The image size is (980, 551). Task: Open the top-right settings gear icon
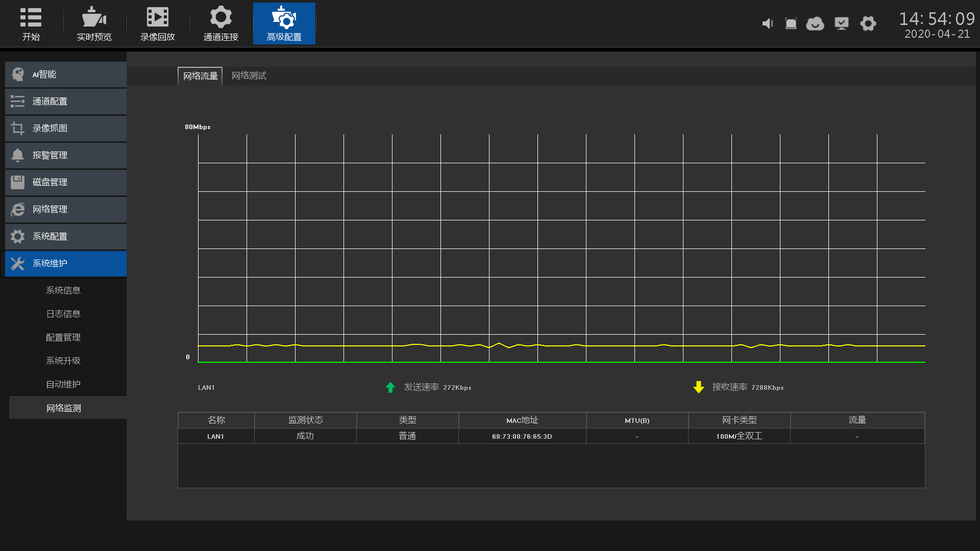868,23
